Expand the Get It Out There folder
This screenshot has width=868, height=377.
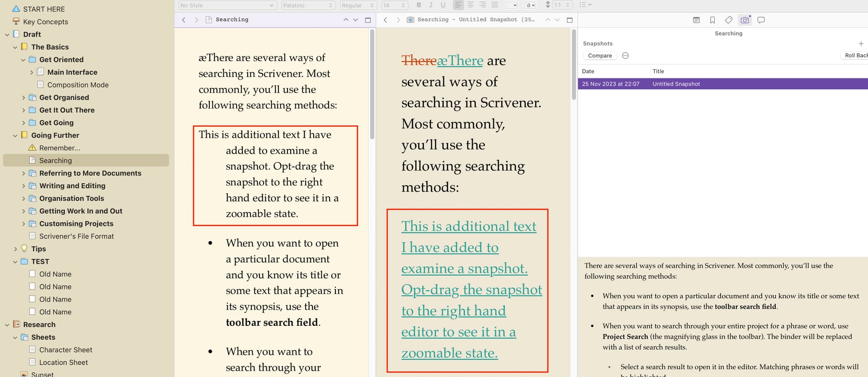(23, 110)
